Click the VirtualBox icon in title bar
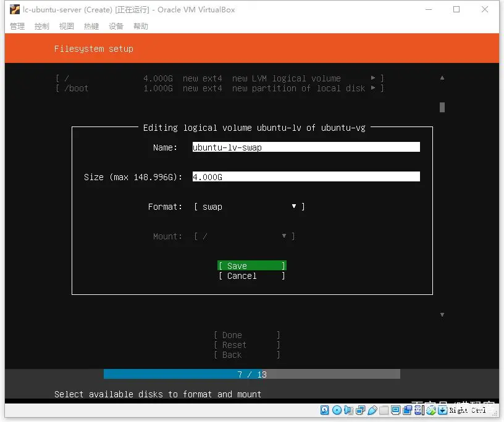 14,10
